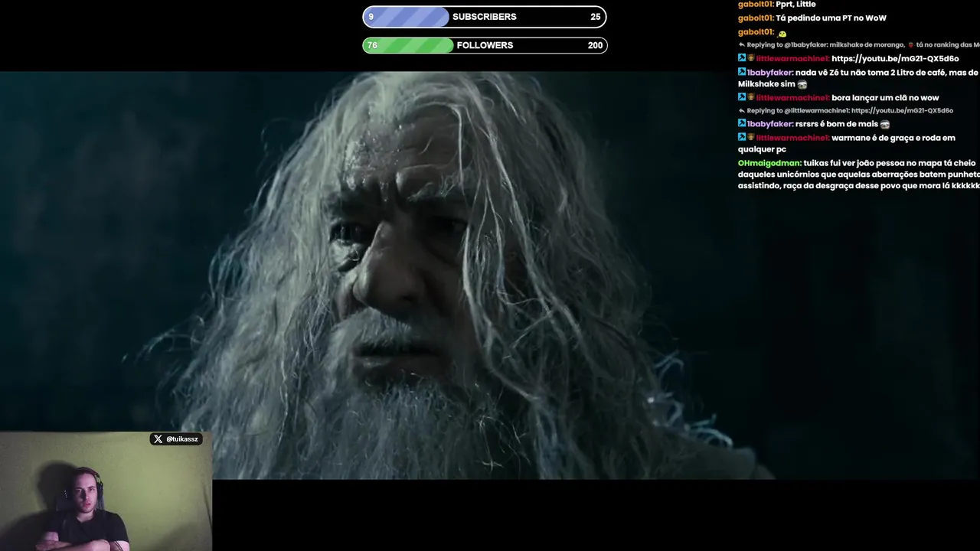This screenshot has width=980, height=551.
Task: Click the subscriber goal number "25"
Action: (596, 17)
